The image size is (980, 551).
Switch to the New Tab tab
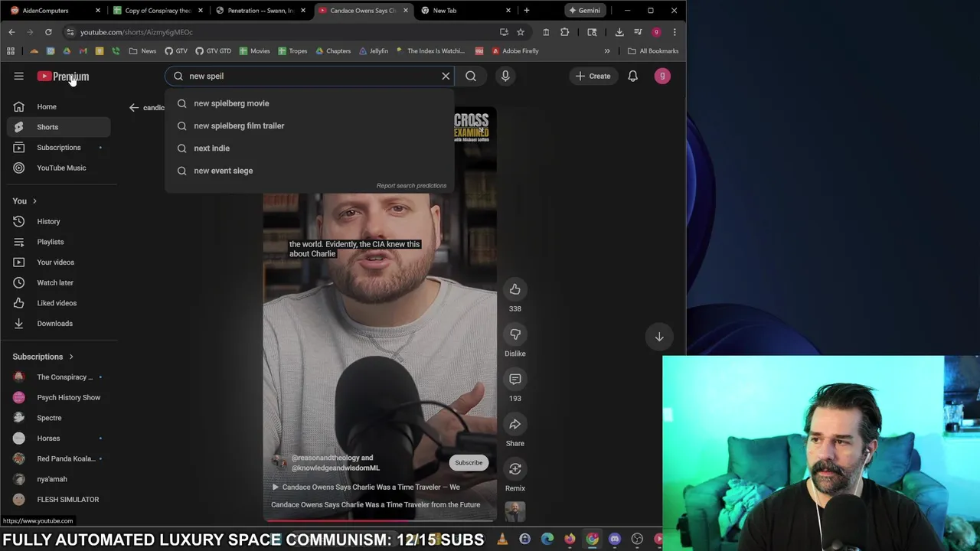(465, 11)
